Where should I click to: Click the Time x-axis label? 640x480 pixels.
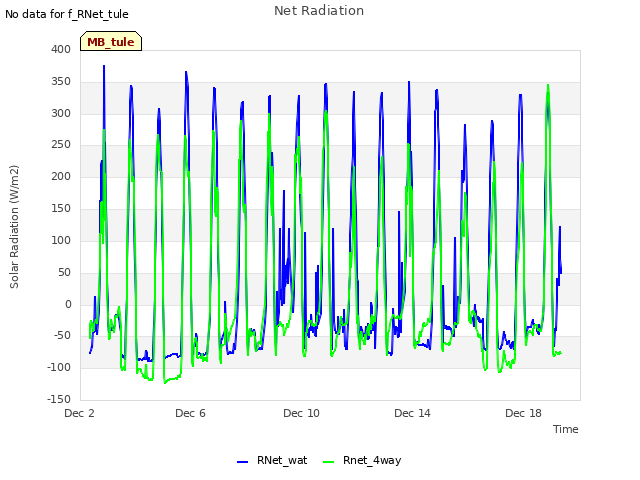[x=566, y=429]
